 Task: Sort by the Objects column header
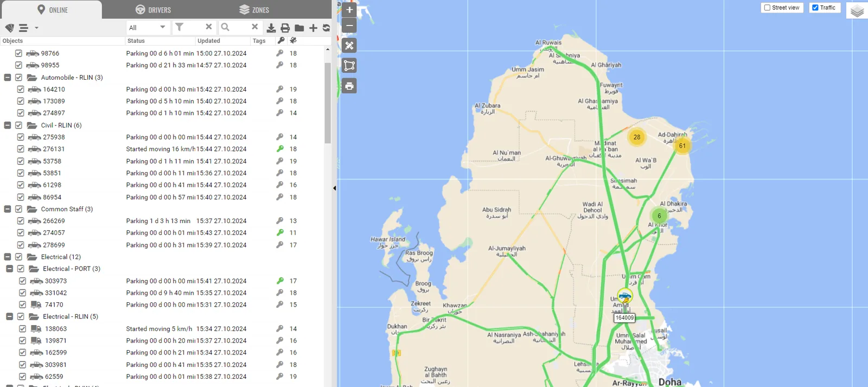tap(62, 41)
